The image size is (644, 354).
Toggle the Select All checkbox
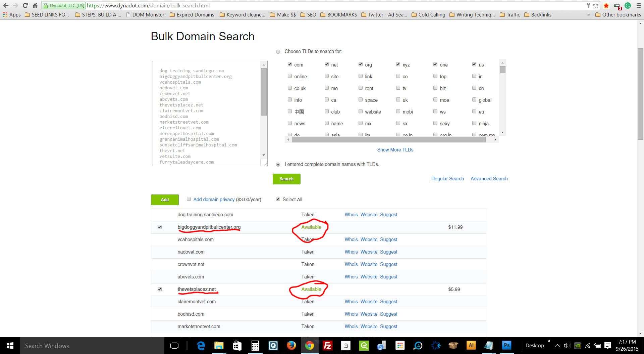[x=278, y=199]
